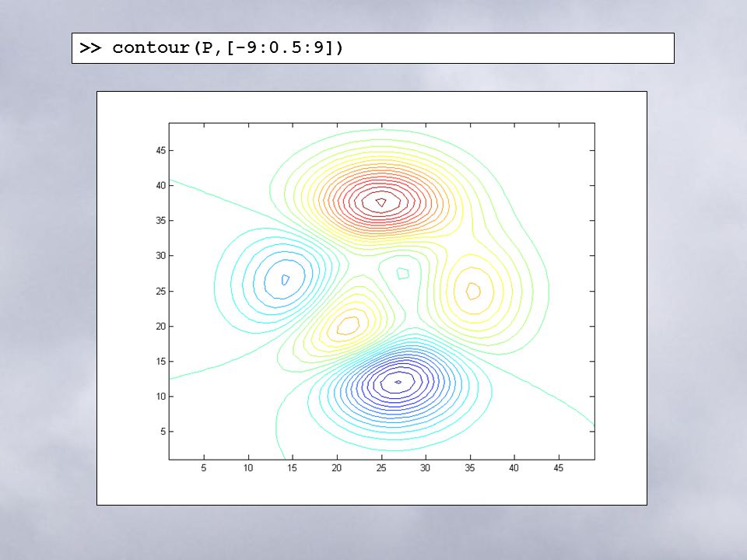Select x-axis tick label 20
Viewport: 747px width, 560px height.
(x=337, y=468)
